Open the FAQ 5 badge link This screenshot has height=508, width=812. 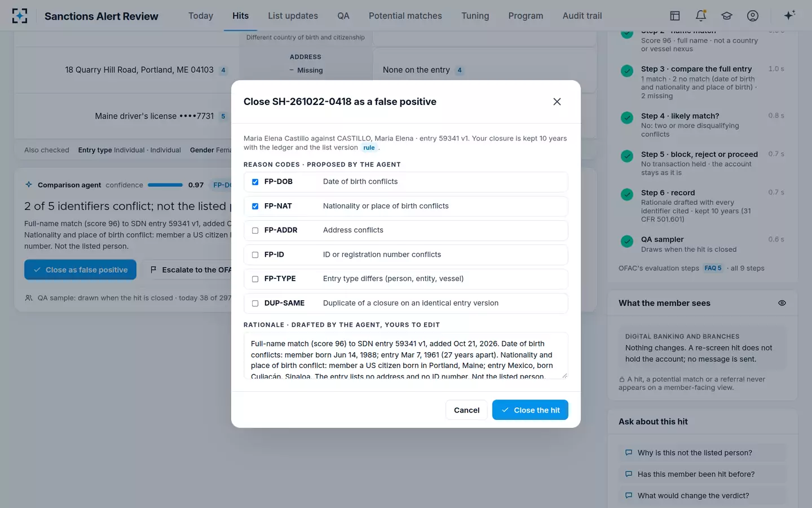(713, 268)
